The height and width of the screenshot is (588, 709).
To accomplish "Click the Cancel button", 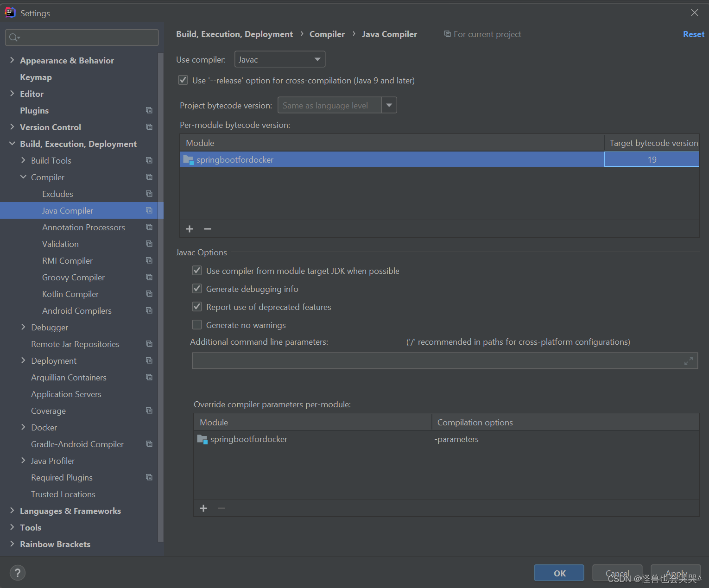I will (617, 573).
